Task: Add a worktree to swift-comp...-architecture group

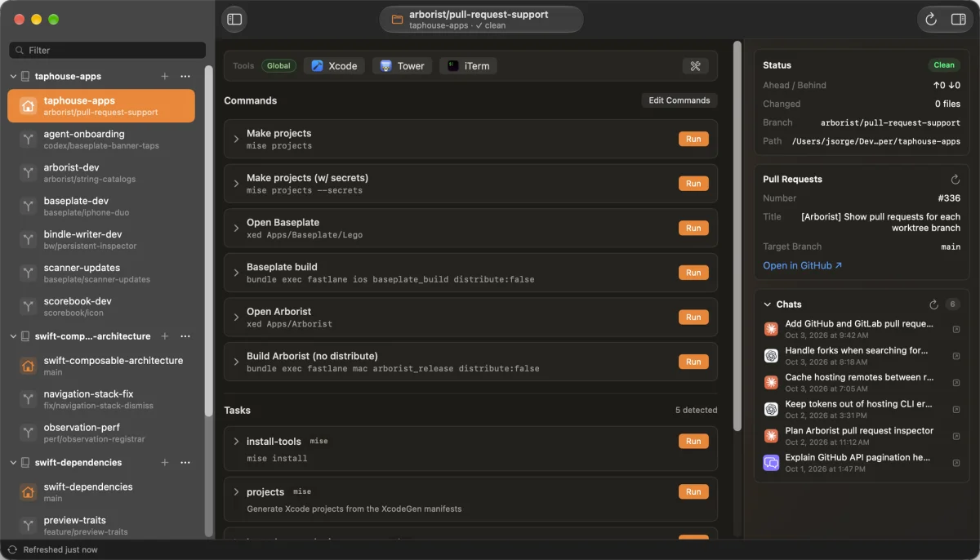Action: click(x=164, y=336)
